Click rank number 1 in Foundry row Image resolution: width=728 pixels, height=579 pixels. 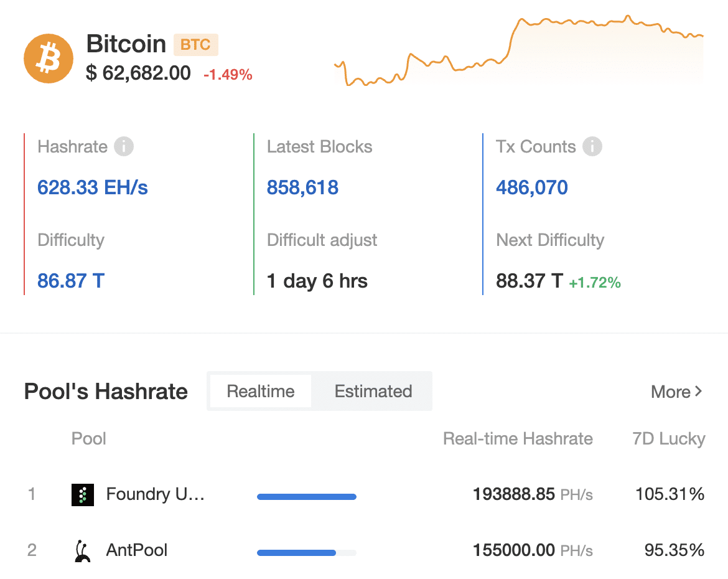tap(32, 494)
